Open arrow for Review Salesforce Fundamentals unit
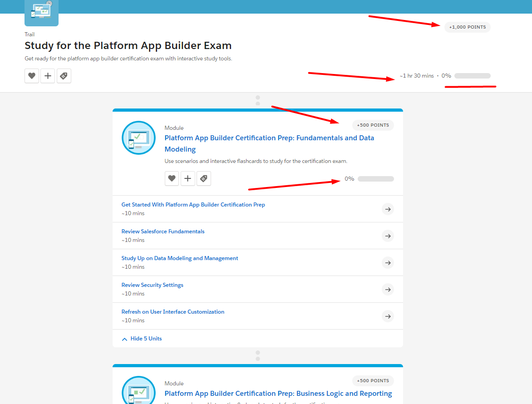 [x=388, y=236]
